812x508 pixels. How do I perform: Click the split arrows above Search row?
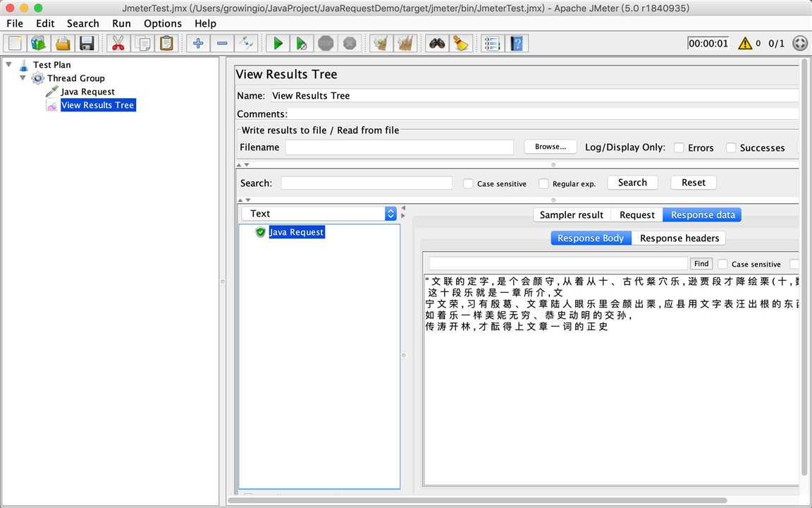point(243,165)
